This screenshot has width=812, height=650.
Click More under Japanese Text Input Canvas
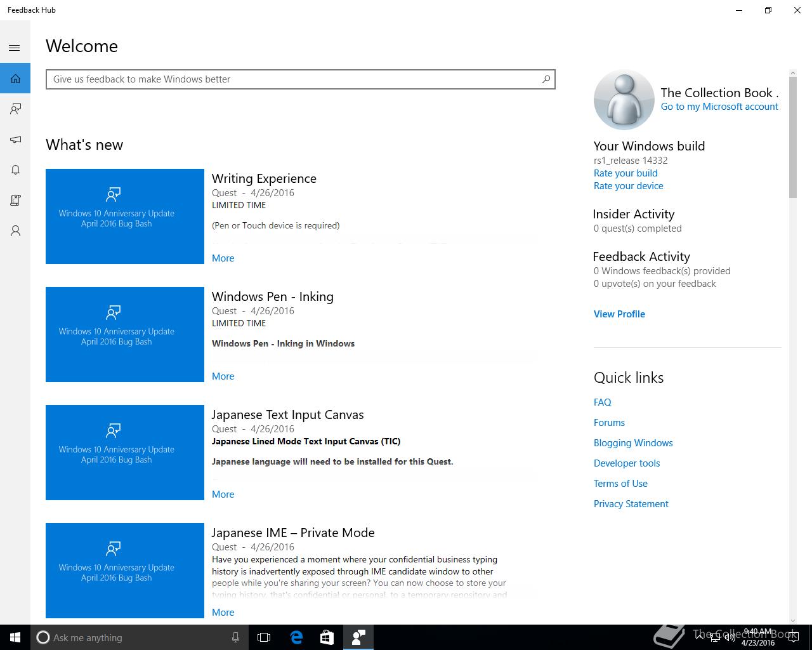(x=223, y=494)
